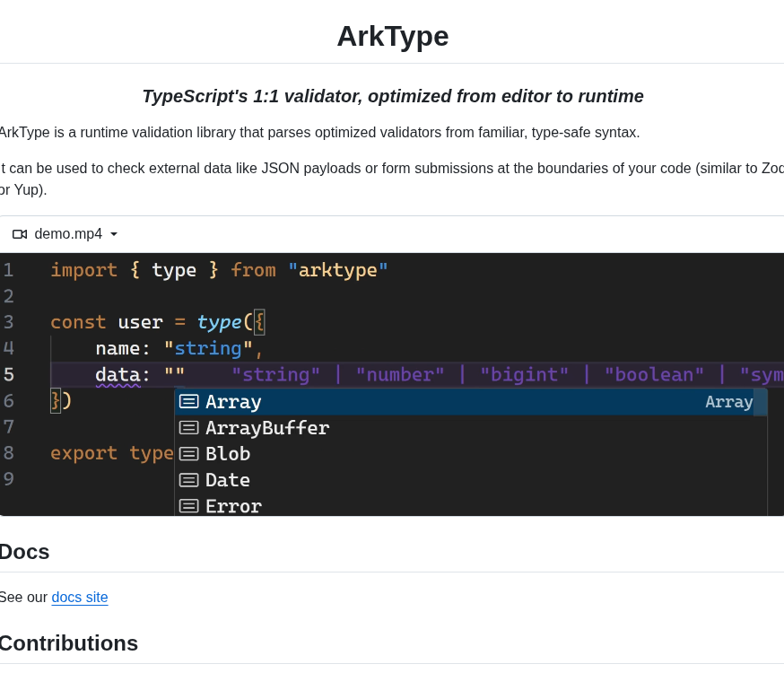This screenshot has height=673, width=784.
Task: Click the Array type detail label at right
Action: click(x=729, y=402)
